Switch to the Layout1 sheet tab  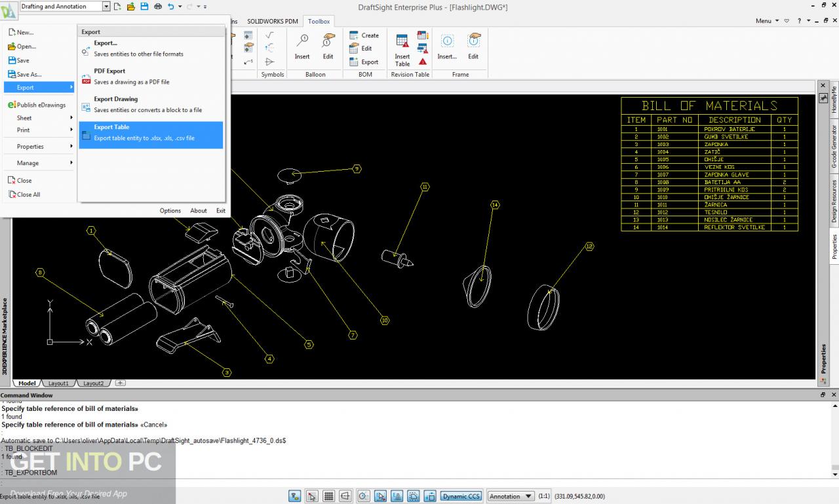(x=58, y=383)
